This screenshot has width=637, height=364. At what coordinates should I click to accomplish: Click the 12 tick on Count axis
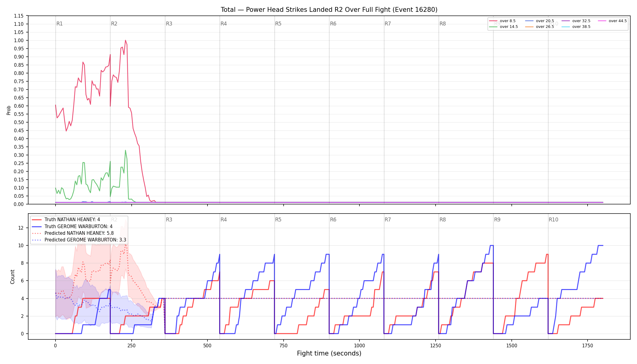[21, 228]
